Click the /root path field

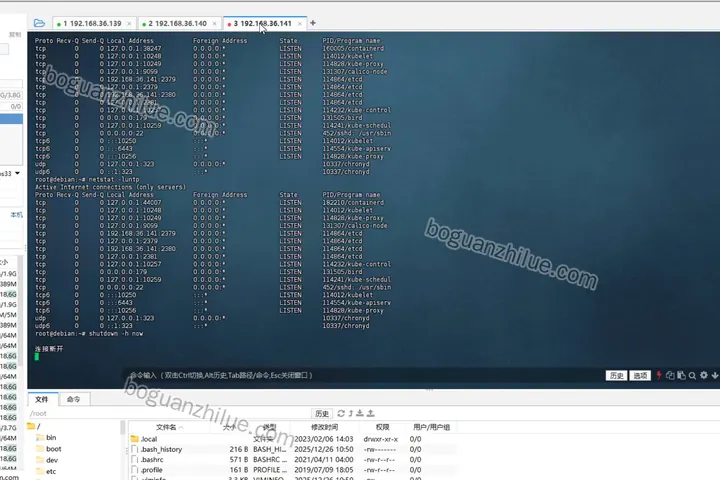click(x=168, y=413)
